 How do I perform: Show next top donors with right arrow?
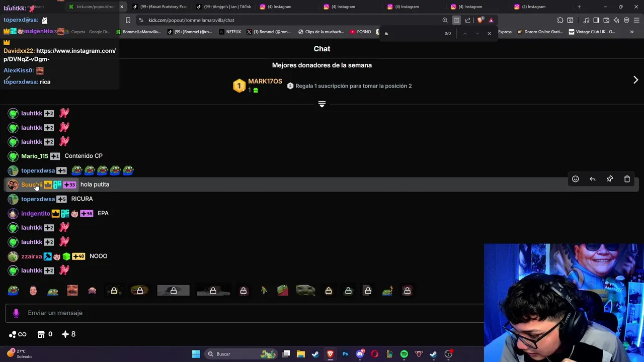tap(635, 80)
